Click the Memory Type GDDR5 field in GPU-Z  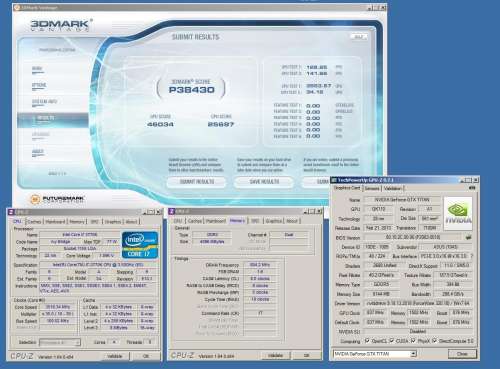[381, 284]
